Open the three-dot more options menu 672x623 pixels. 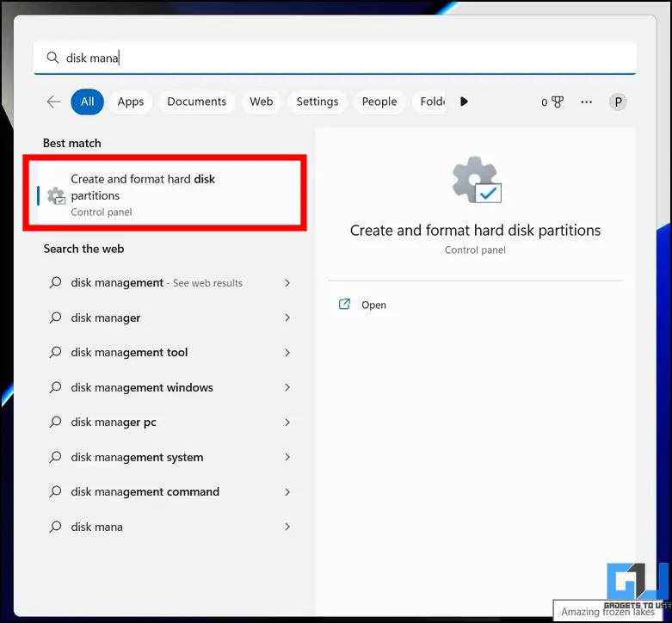[586, 102]
